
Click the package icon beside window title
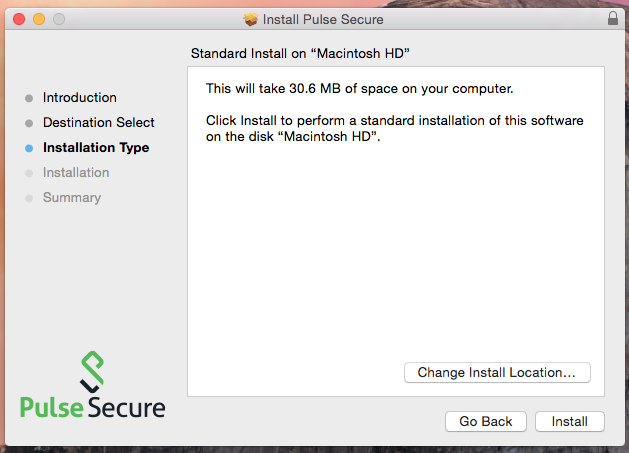[x=251, y=19]
